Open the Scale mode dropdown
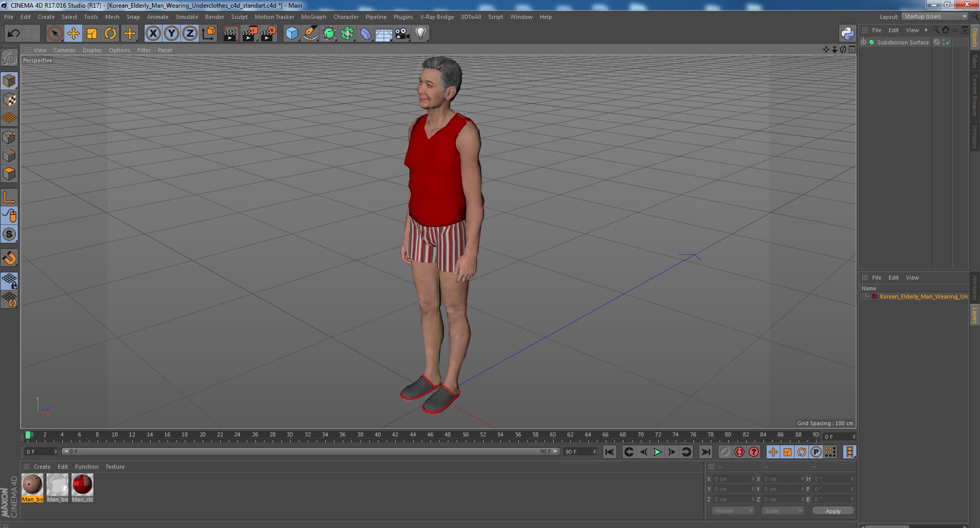This screenshot has height=528, width=980. [x=782, y=511]
